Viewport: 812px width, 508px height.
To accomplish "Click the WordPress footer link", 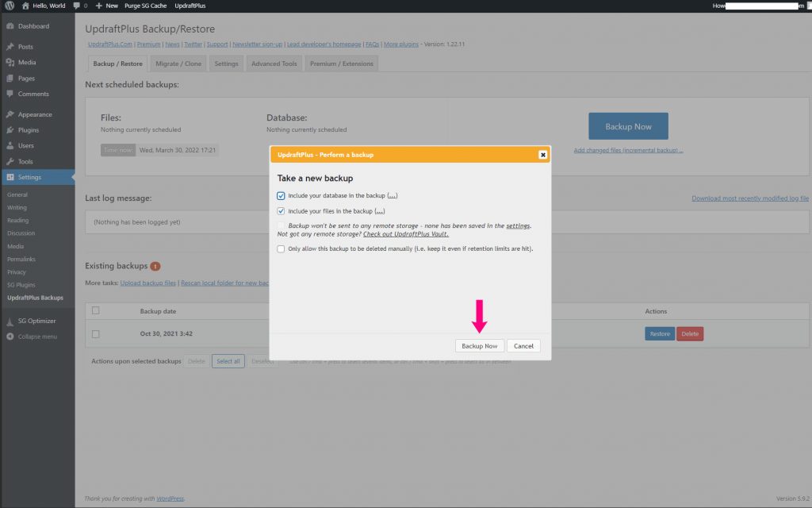I will point(170,498).
